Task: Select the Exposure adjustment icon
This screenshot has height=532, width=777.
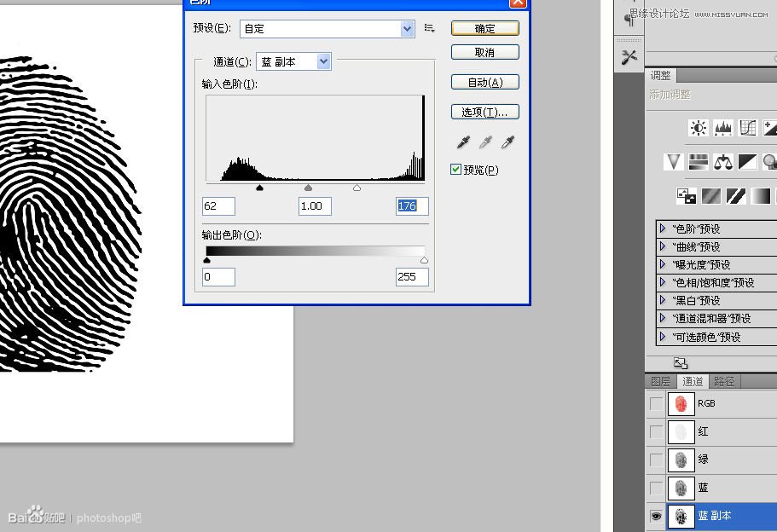Action: tap(769, 127)
